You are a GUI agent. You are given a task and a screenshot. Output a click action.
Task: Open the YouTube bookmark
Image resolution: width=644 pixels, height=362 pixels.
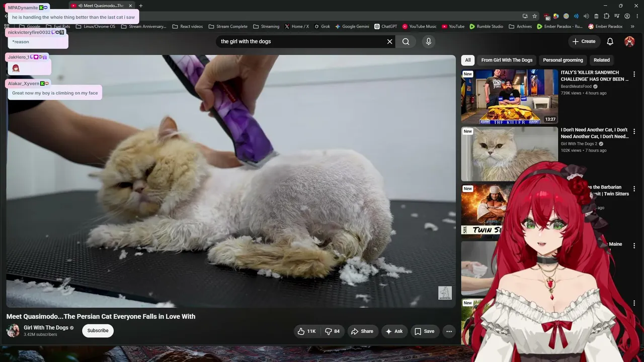click(453, 27)
